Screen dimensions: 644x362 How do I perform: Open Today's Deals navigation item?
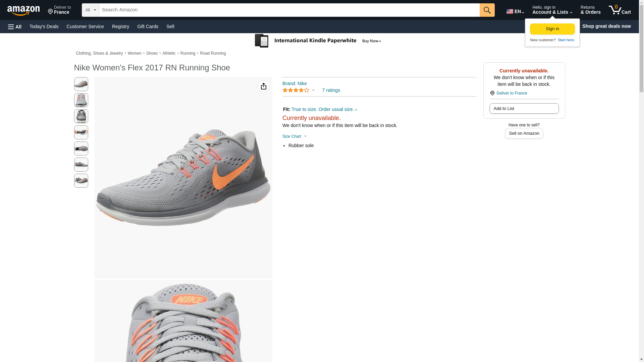pos(44,26)
